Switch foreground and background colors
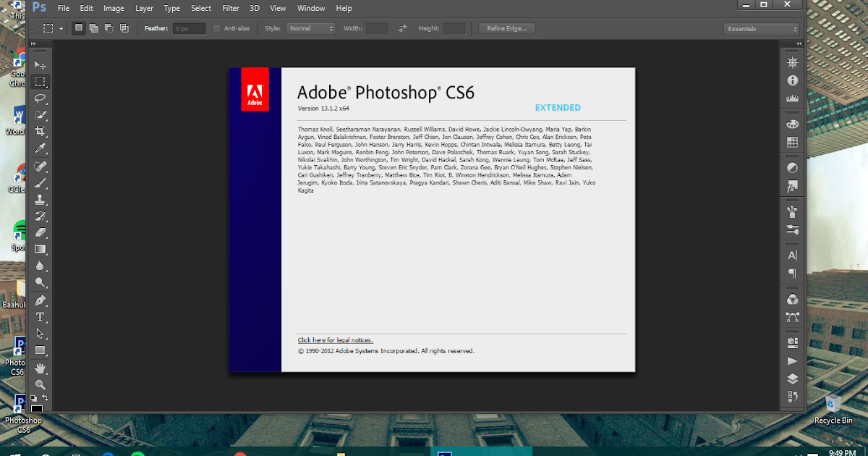The image size is (868, 456). tap(46, 398)
